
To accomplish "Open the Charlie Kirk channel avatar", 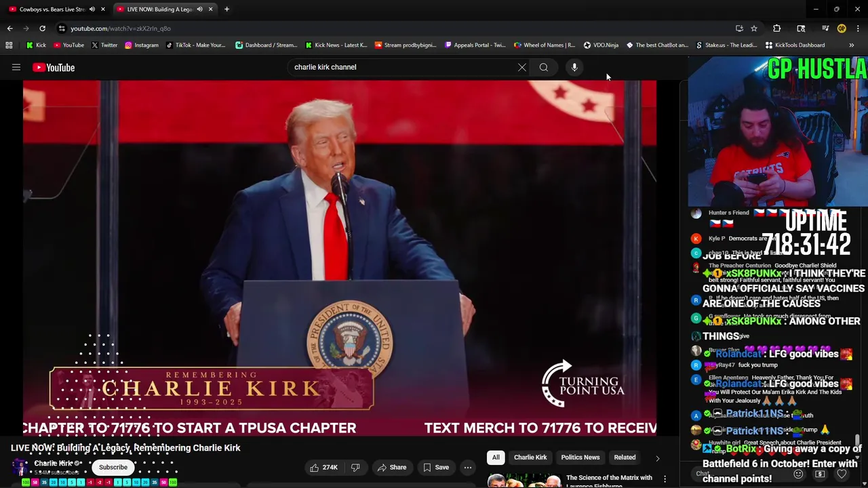I will 20,467.
